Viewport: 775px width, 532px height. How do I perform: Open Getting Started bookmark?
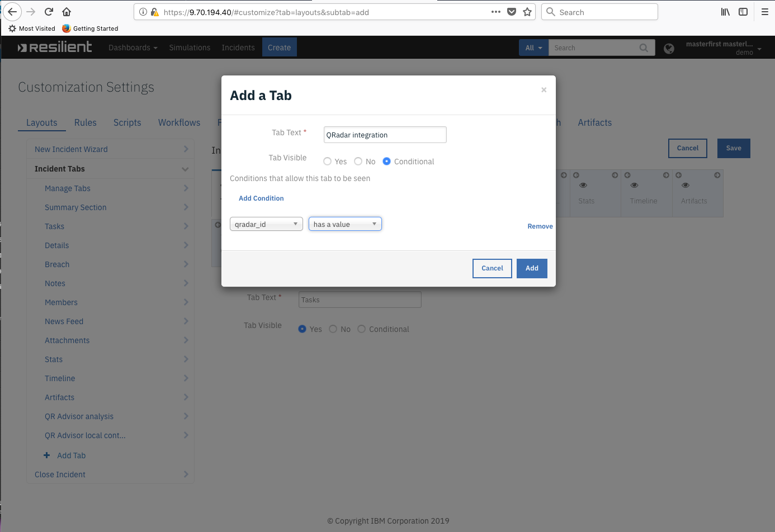(x=90, y=28)
